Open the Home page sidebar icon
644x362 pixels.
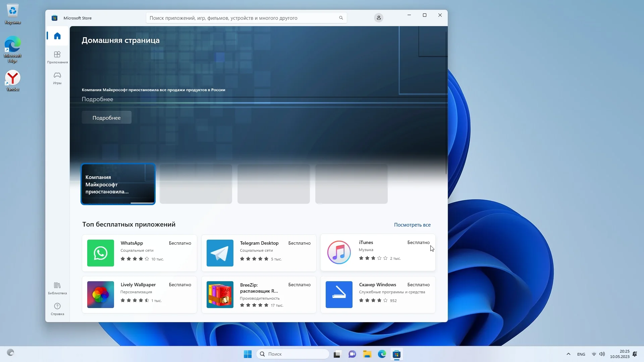57,36
